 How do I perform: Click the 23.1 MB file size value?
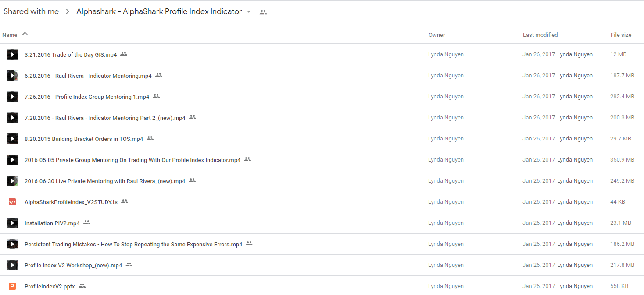pyautogui.click(x=621, y=223)
